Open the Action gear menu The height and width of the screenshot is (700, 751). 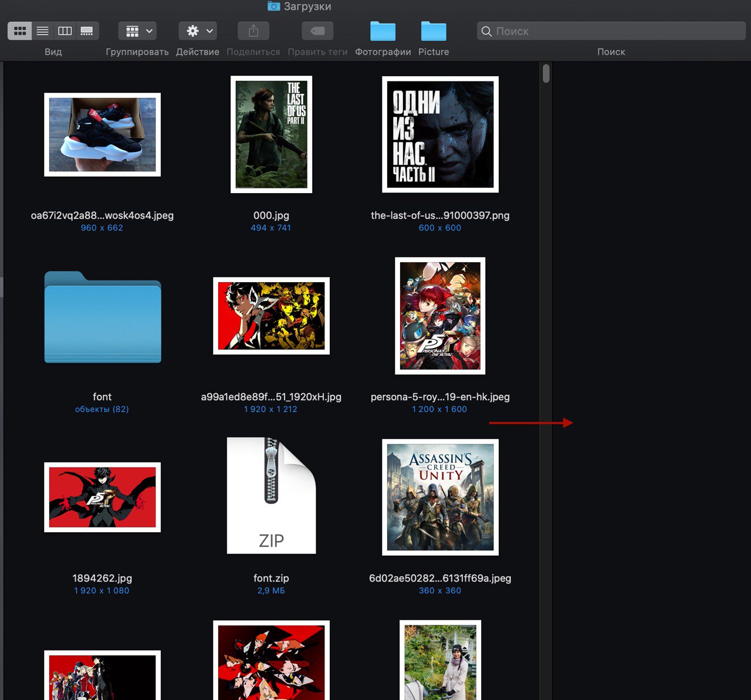point(198,31)
